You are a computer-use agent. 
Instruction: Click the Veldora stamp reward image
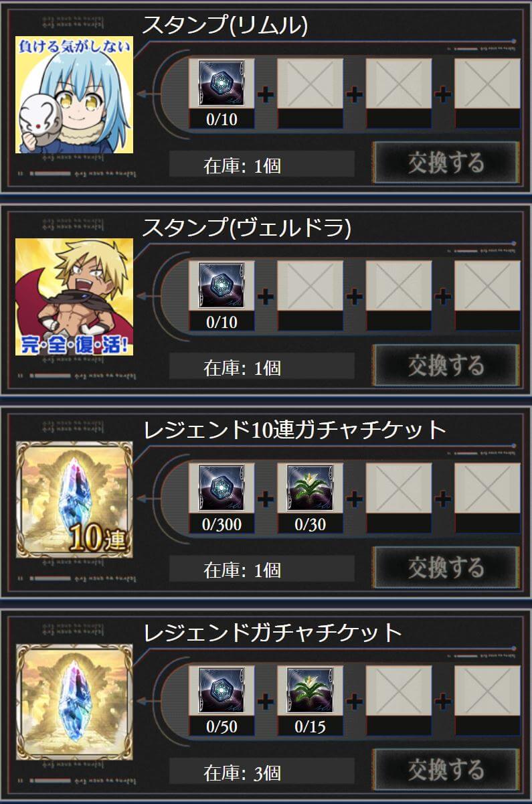pos(74,297)
